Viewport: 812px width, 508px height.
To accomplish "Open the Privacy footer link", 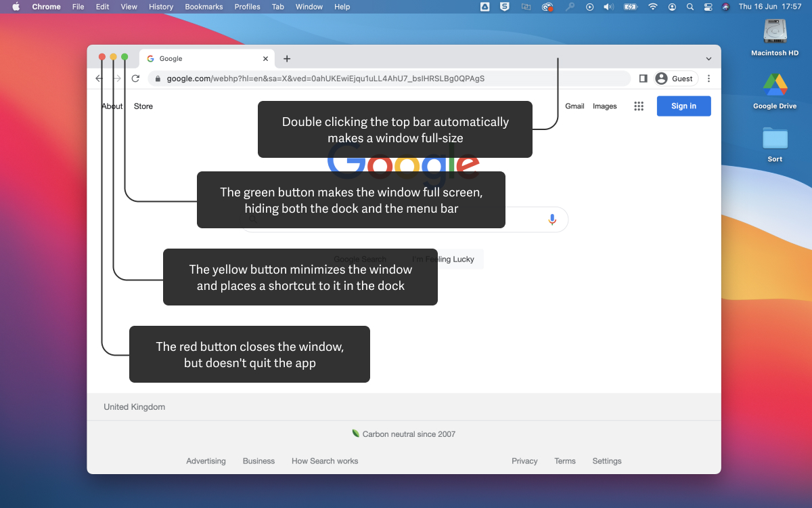I will (x=524, y=461).
